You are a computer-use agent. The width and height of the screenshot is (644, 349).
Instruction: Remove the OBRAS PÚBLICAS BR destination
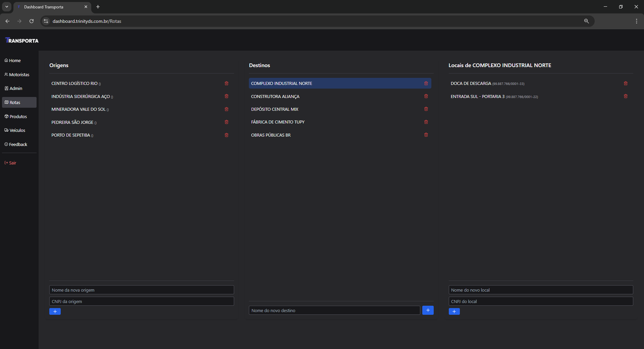[426, 135]
